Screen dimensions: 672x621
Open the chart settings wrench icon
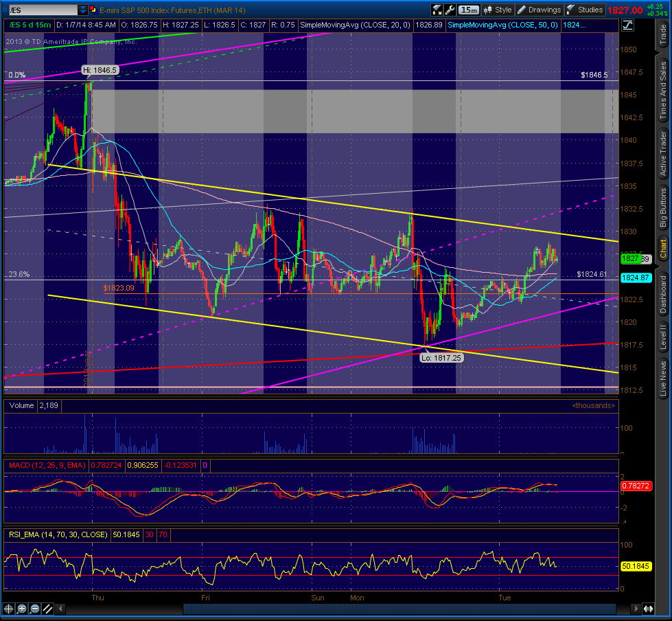[x=450, y=10]
